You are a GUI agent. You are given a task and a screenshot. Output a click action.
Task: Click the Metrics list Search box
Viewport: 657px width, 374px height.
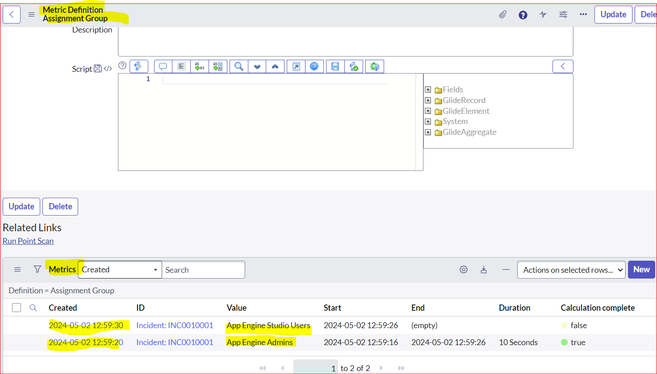204,270
